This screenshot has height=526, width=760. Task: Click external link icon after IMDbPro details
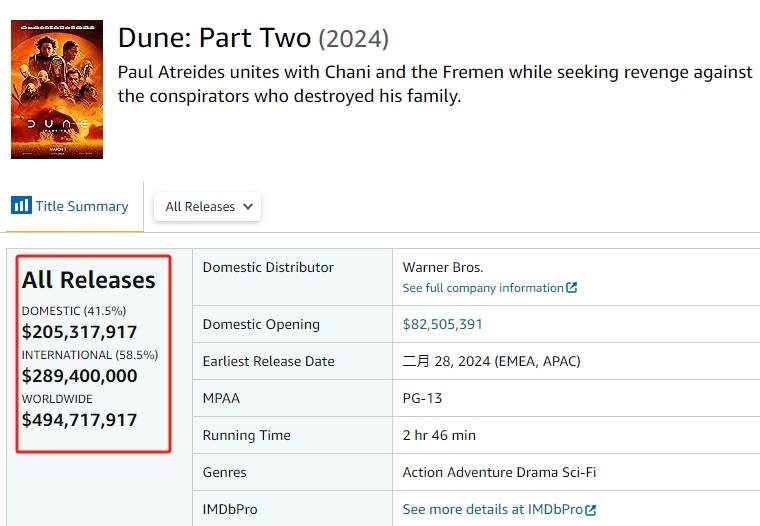(591, 510)
